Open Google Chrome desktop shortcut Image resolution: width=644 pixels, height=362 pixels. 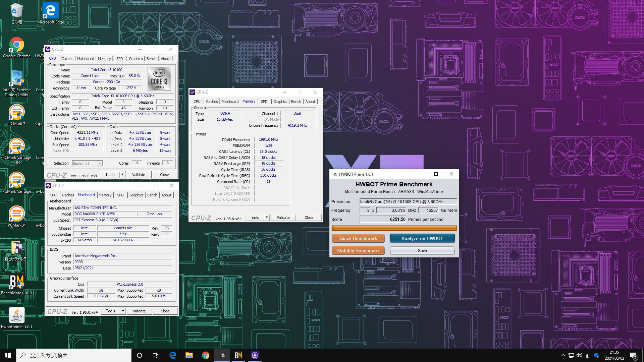tap(16, 48)
